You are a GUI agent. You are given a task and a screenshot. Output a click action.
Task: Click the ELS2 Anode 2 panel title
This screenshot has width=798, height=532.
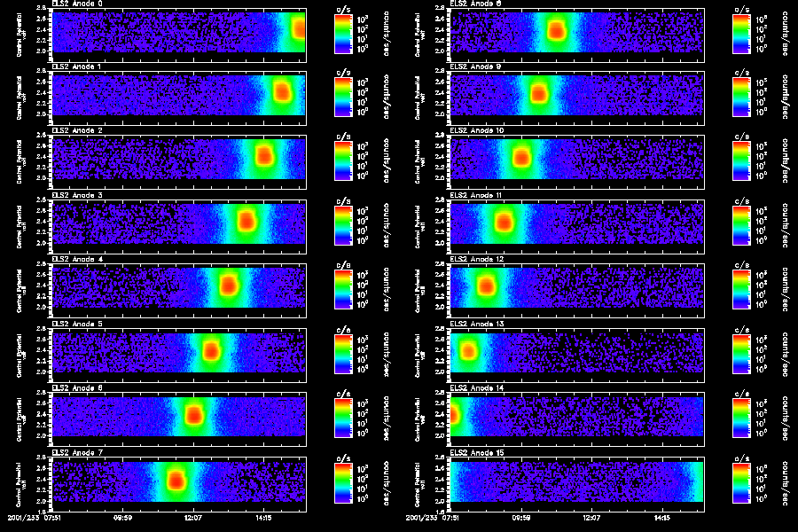(x=77, y=131)
